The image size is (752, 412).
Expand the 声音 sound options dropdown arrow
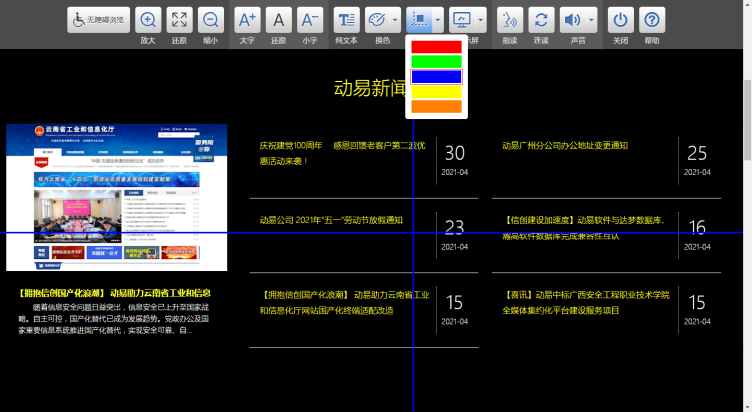(592, 20)
